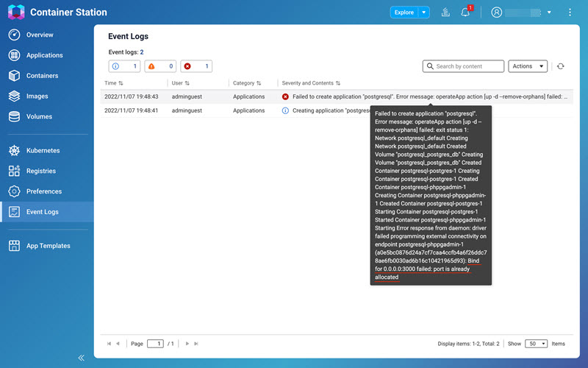
Task: Sort by Severity and Contents column
Action: (311, 83)
